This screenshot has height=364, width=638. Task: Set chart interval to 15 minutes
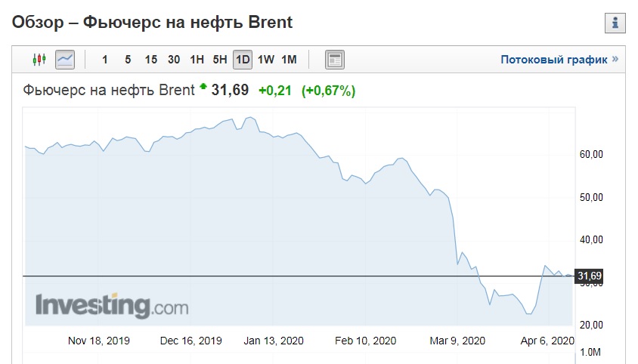[151, 60]
